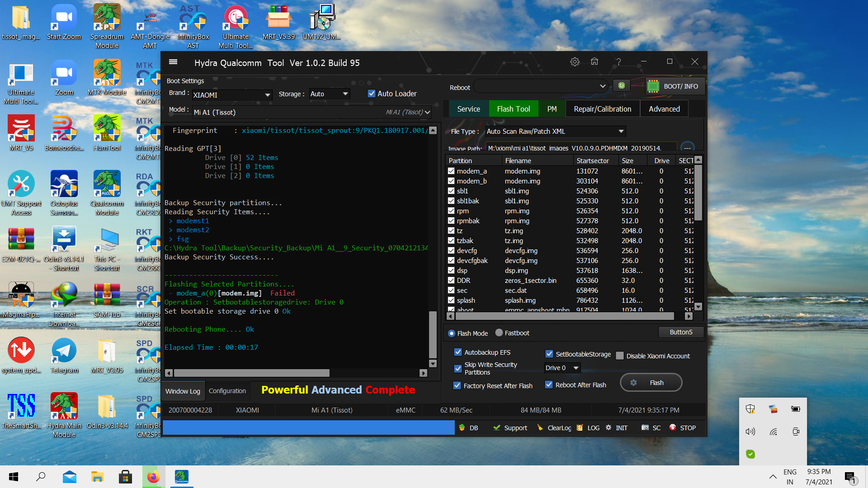This screenshot has height=488, width=868.
Task: Show hidden tray icons chevron
Action: pos(773,477)
